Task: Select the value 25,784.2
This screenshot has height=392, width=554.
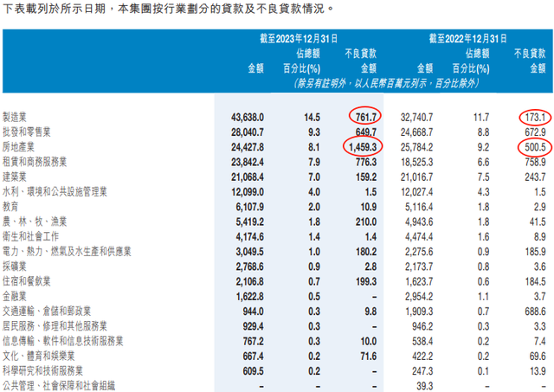Action: tap(416, 147)
